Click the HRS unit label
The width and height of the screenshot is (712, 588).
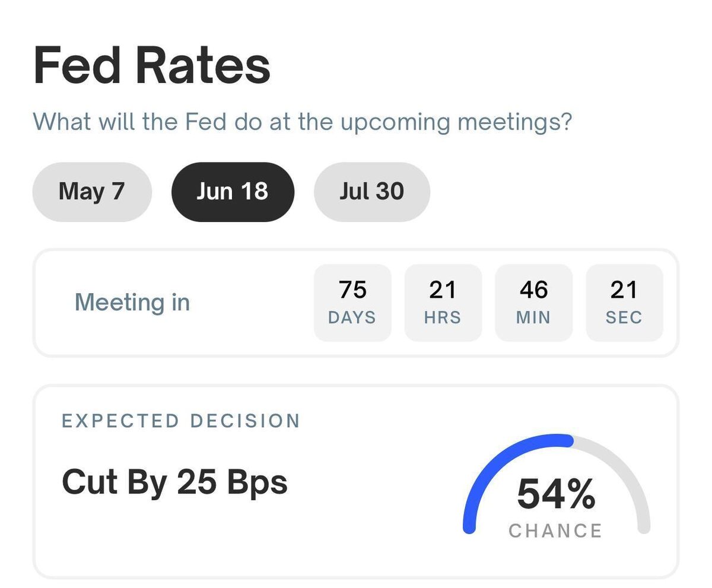pos(443,318)
